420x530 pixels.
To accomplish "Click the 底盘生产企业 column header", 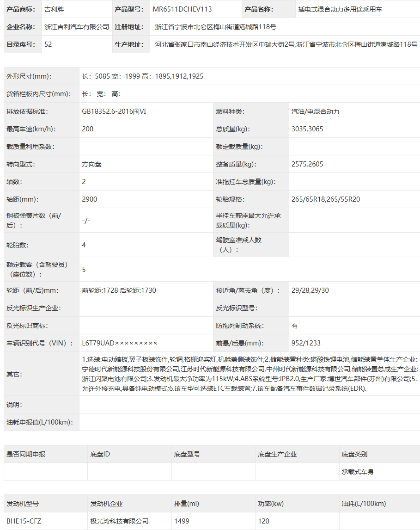I will tap(277, 454).
